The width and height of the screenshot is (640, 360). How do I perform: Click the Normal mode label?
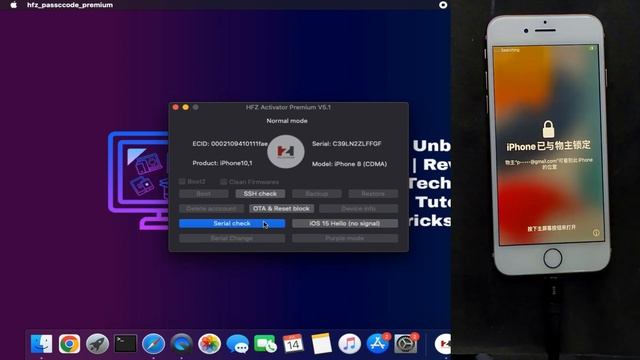(287, 121)
